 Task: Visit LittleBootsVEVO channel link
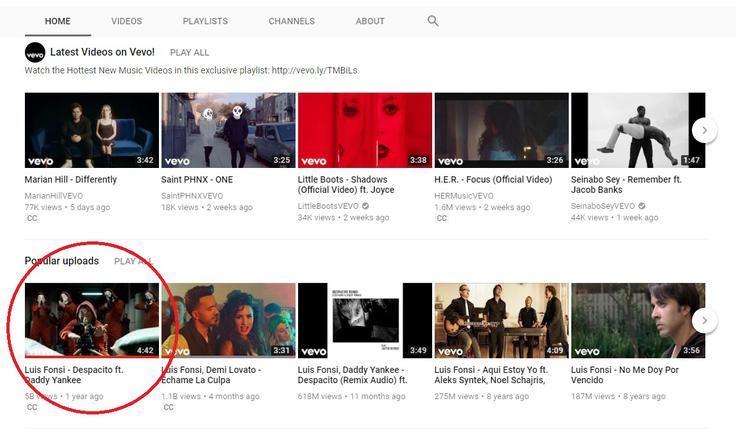328,206
